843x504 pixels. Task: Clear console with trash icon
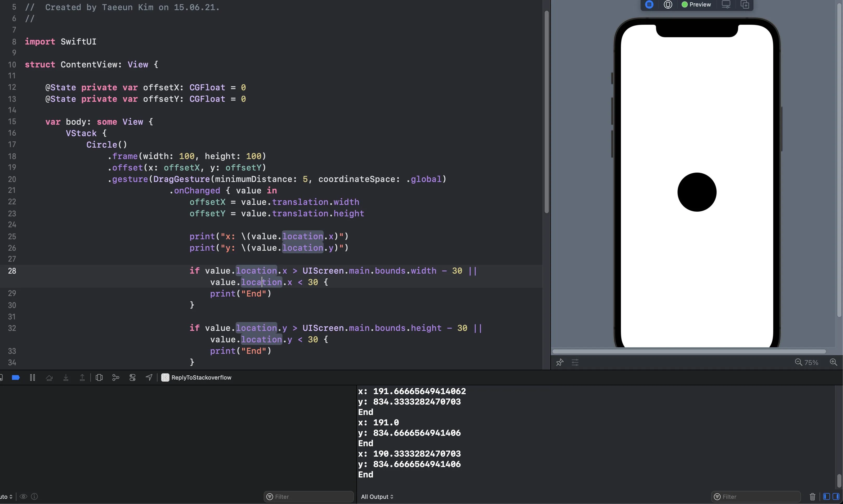click(x=813, y=496)
